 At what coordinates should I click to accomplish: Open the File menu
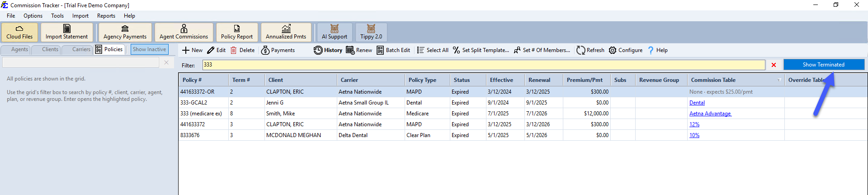11,16
